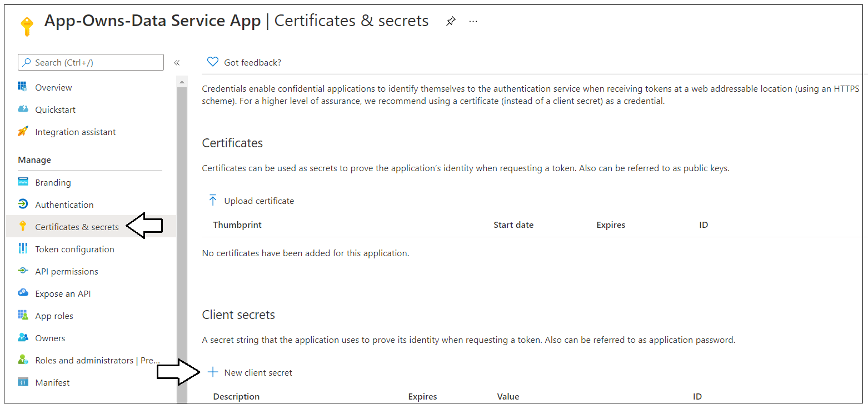Click the Roles and administrators icon

pos(23,360)
